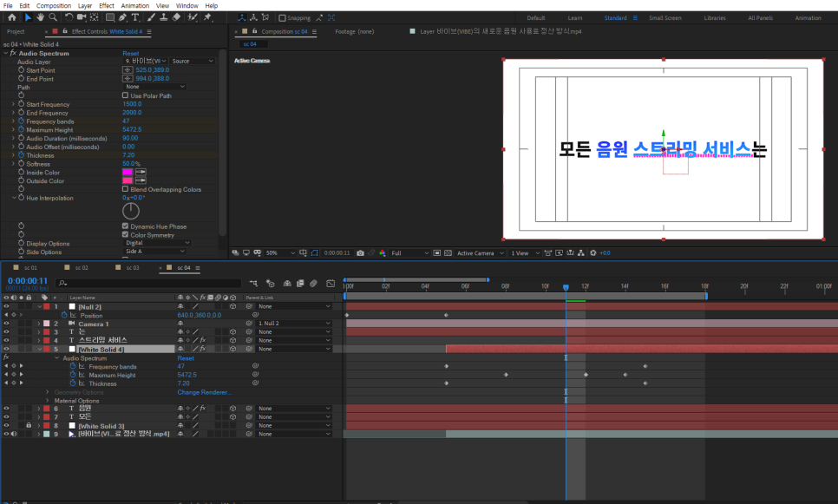Click the Home icon in the toolbar

click(12, 17)
